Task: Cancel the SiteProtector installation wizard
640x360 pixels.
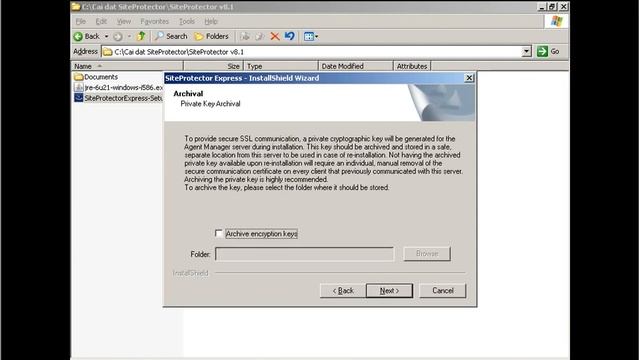Action: pyautogui.click(x=442, y=291)
